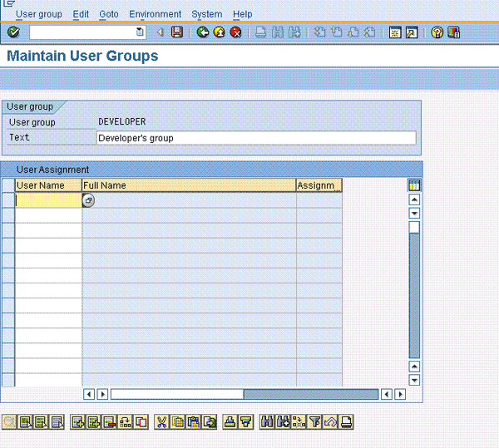Click the green checkmark Enter icon
This screenshot has width=499, height=448.
(x=13, y=32)
